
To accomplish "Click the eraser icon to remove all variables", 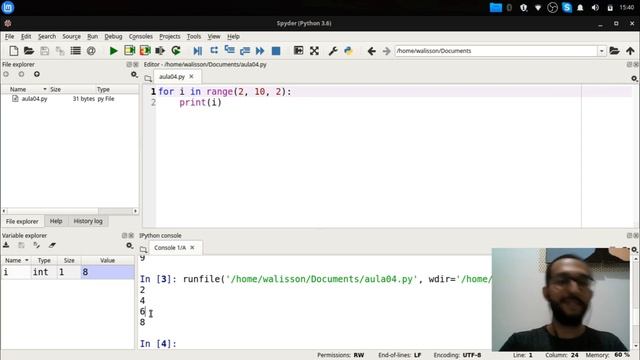I will 52,245.
